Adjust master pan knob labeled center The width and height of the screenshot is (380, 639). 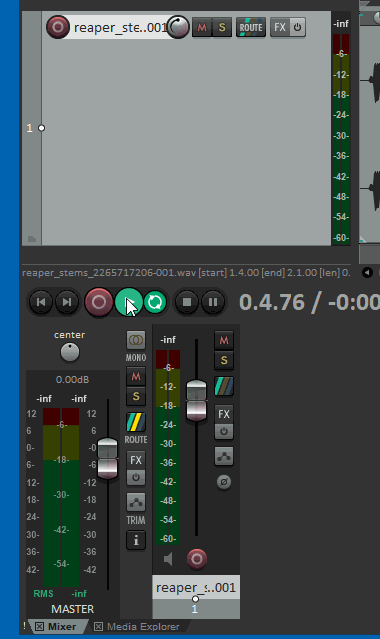click(x=70, y=352)
